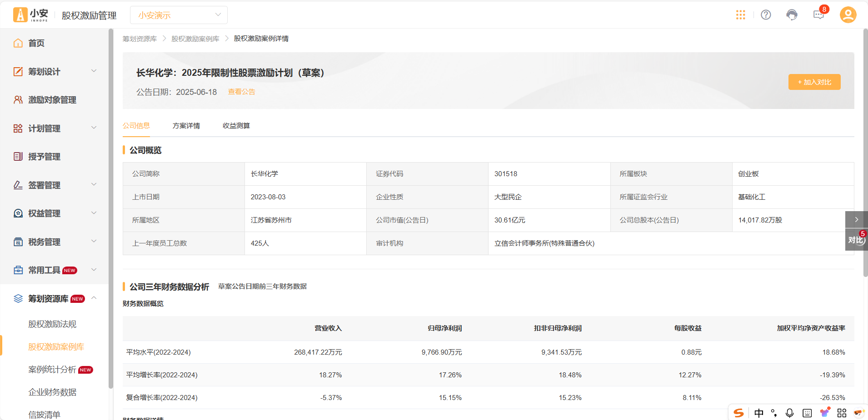Image resolution: width=868 pixels, height=420 pixels.
Task: Go to 股权激励案例库 breadcrumb
Action: [195, 39]
